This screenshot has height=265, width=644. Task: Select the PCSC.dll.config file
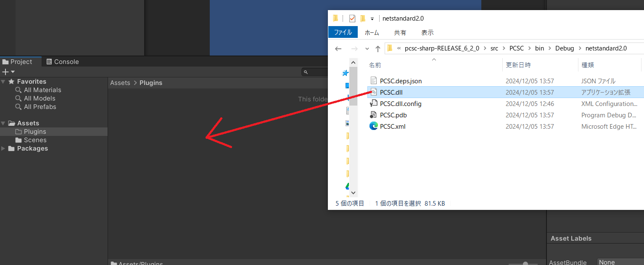click(505, 103)
